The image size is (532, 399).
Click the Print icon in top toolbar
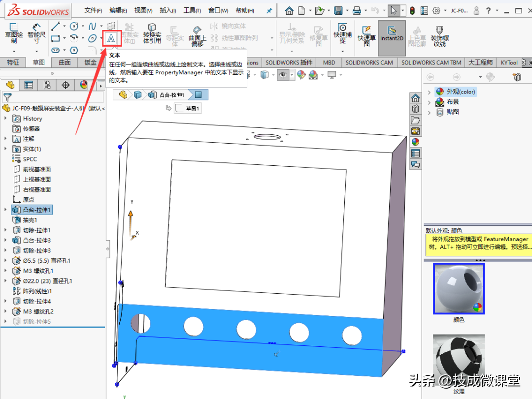click(x=357, y=11)
